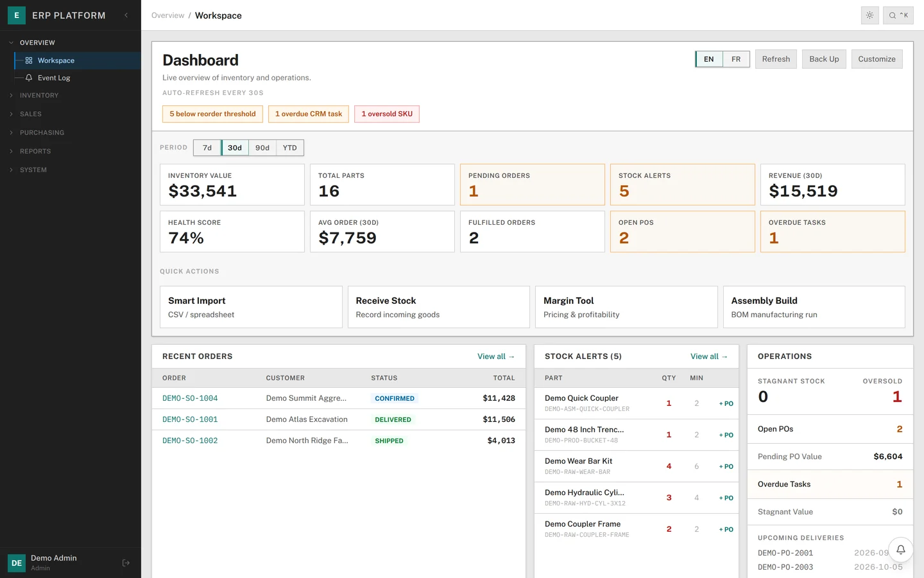Screen dimensions: 924x578
Task: Select the 90d period
Action: click(262, 148)
